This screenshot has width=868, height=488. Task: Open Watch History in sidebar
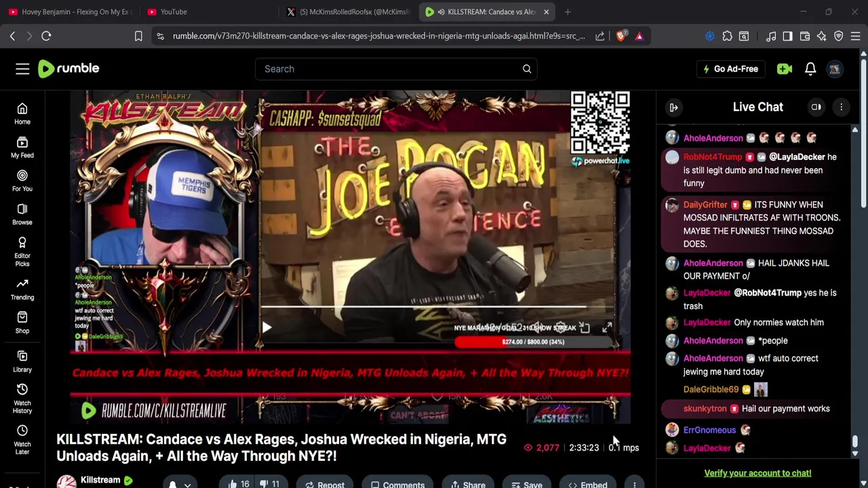(22, 399)
